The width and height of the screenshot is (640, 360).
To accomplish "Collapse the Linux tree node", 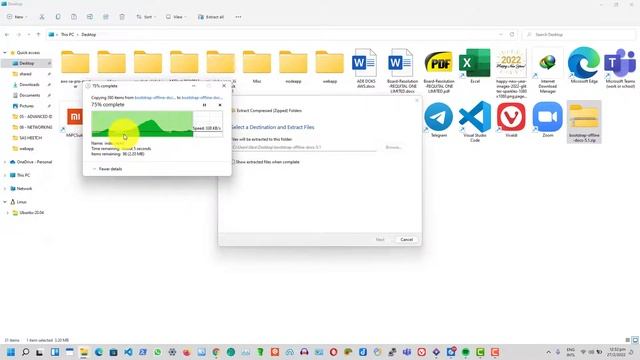I will click(x=5, y=202).
